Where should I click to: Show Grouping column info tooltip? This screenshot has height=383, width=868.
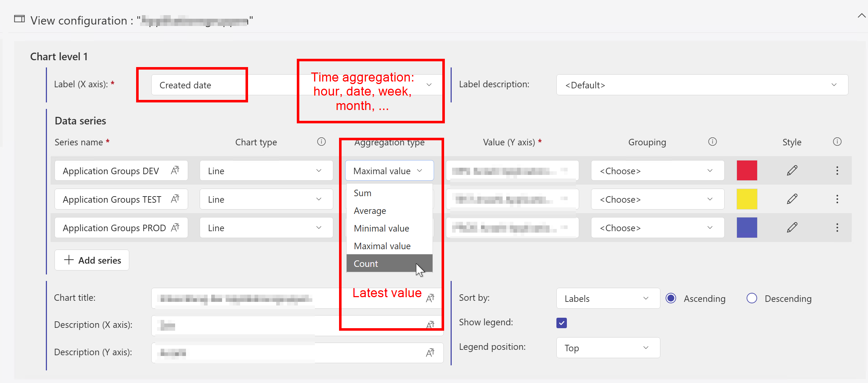pos(712,142)
